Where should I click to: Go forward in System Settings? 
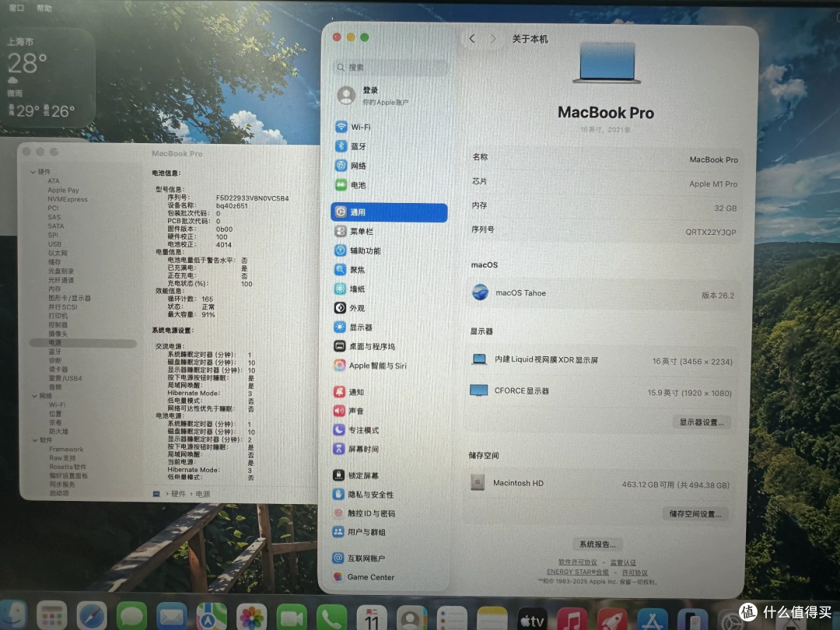tap(493, 39)
